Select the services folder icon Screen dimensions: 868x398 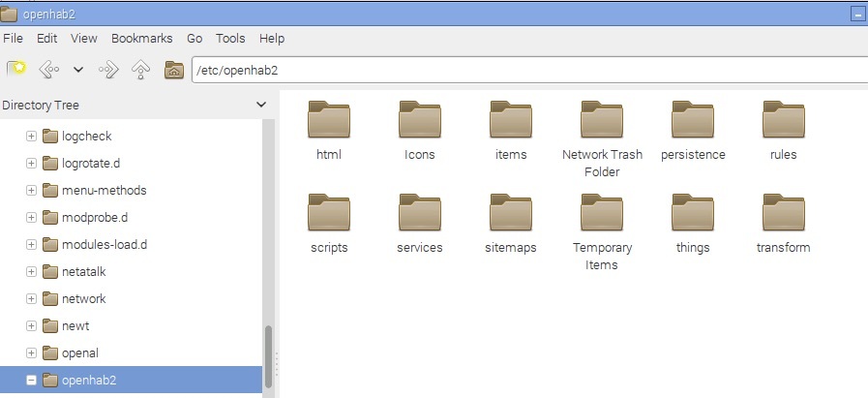point(420,212)
